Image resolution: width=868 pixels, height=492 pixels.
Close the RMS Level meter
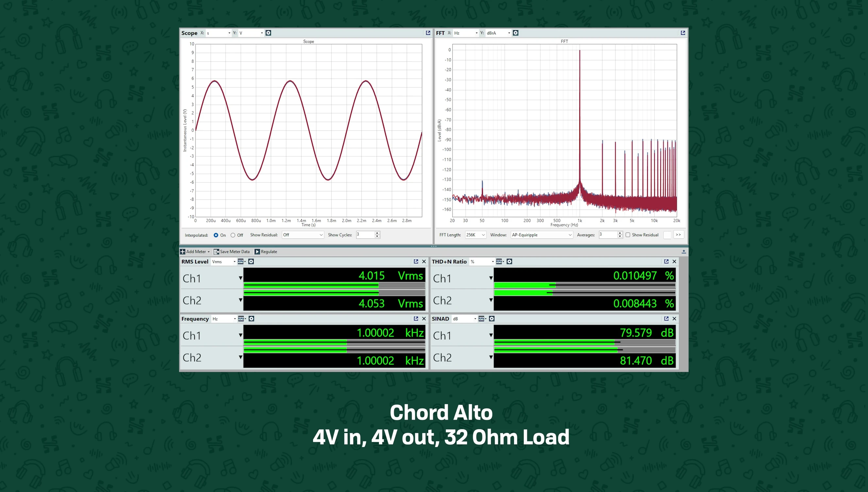[x=424, y=262]
